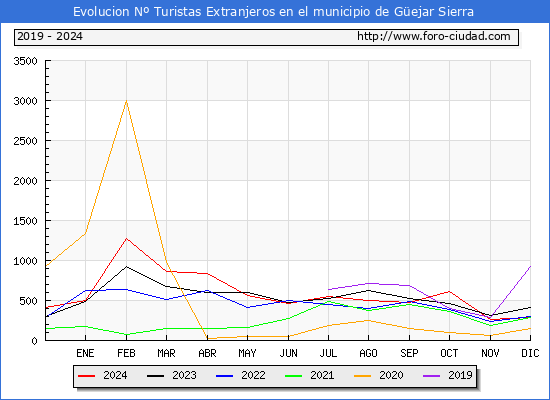Click the ENE month axis label
The width and height of the screenshot is (550, 400).
pyautogui.click(x=85, y=353)
